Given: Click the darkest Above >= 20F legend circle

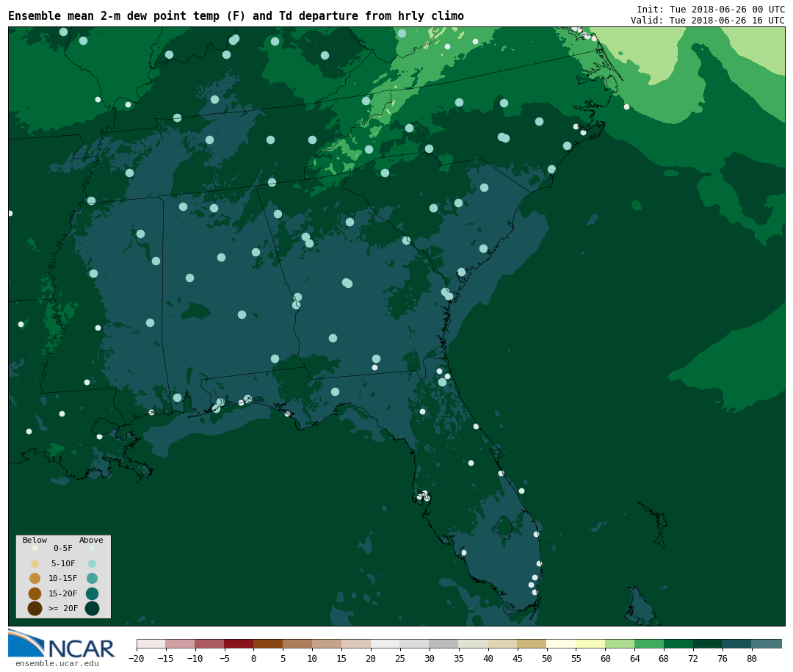Looking at the screenshot, I should click(92, 608).
